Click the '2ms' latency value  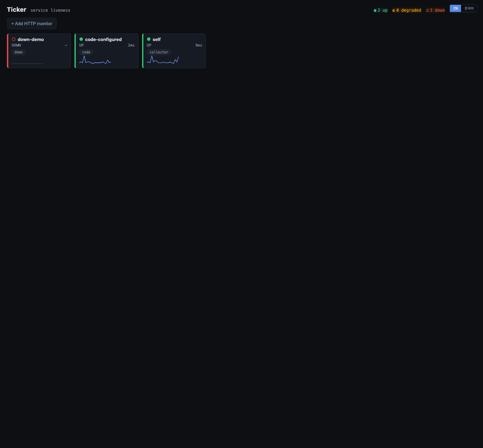(131, 45)
